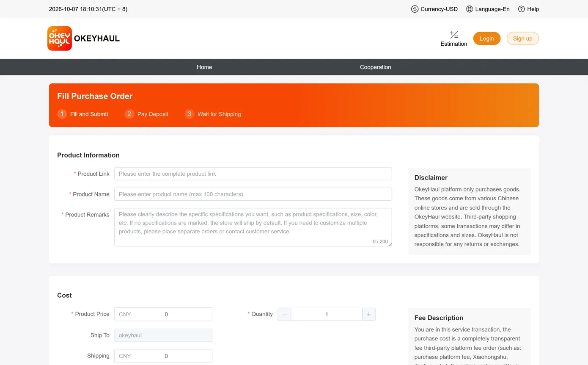Click the date and time text
588x365 pixels.
88,9
